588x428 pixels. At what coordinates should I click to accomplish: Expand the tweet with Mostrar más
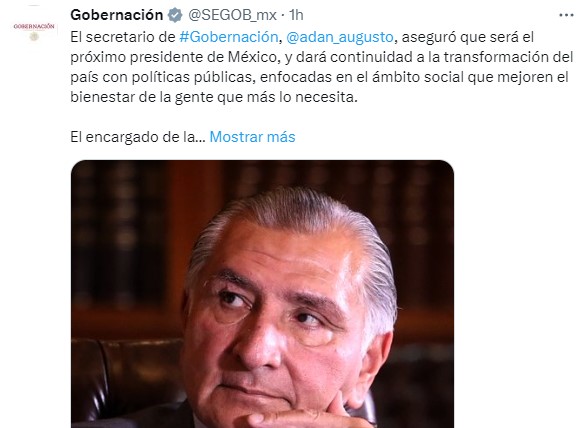click(x=252, y=137)
